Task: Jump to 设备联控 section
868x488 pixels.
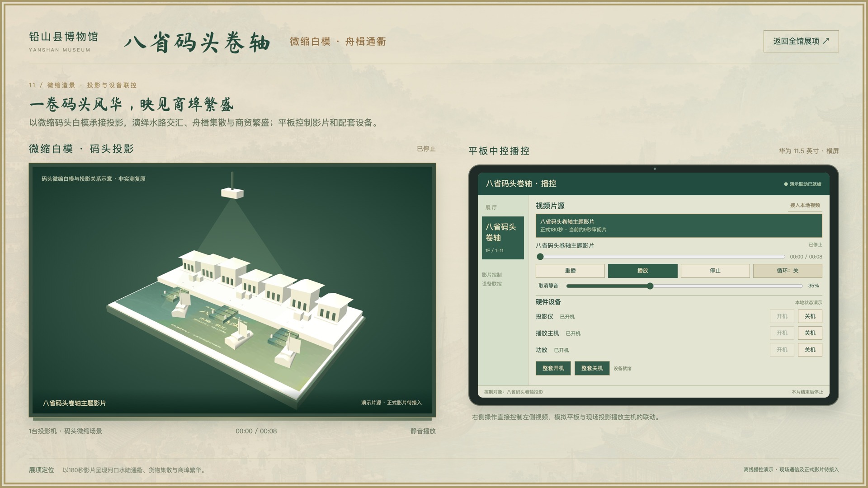Action: (491, 284)
